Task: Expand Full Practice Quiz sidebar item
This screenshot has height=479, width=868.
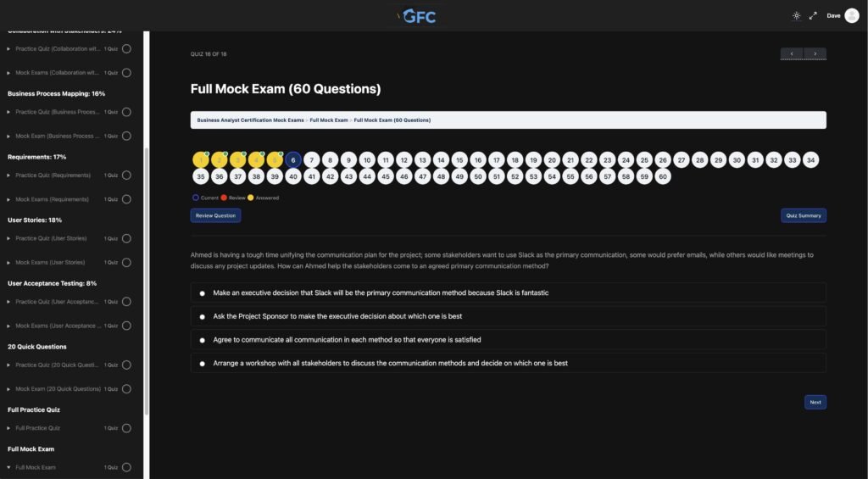Action: coord(8,428)
